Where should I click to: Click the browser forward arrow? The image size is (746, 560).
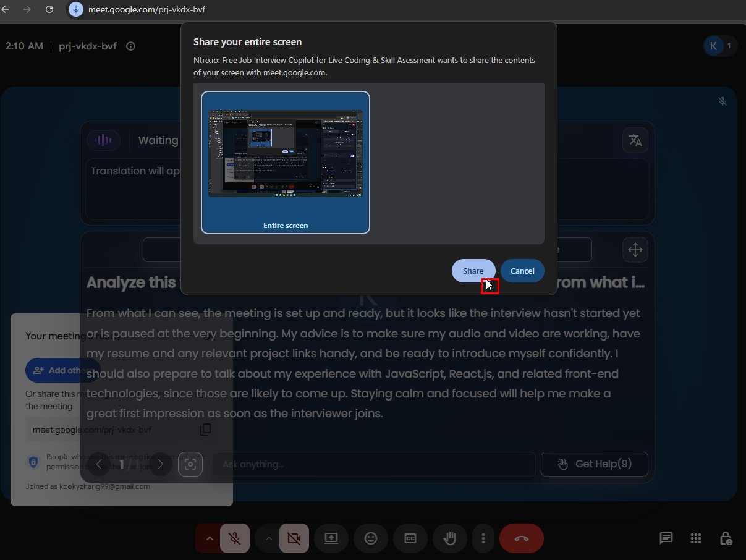(27, 9)
